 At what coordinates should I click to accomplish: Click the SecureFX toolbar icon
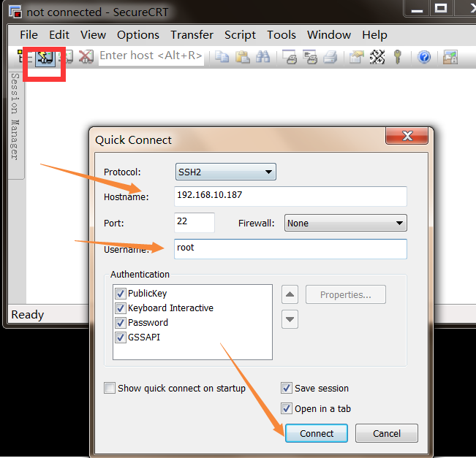[x=450, y=57]
